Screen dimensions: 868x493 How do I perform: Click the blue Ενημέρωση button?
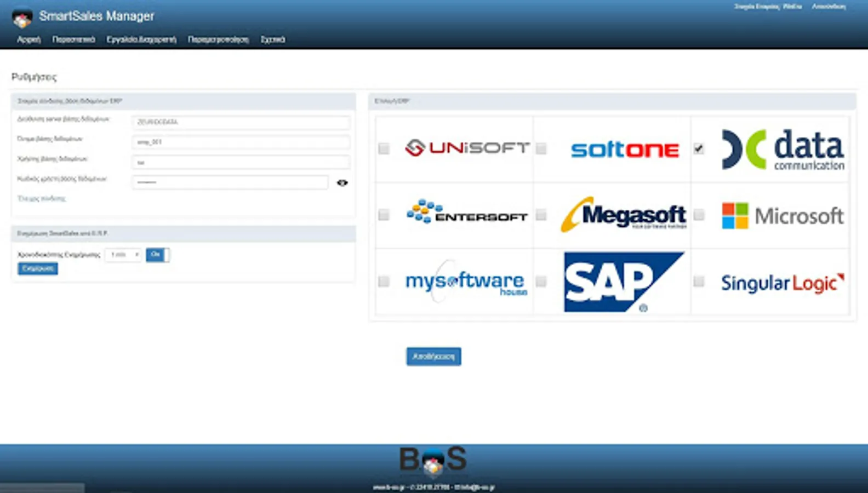[38, 268]
